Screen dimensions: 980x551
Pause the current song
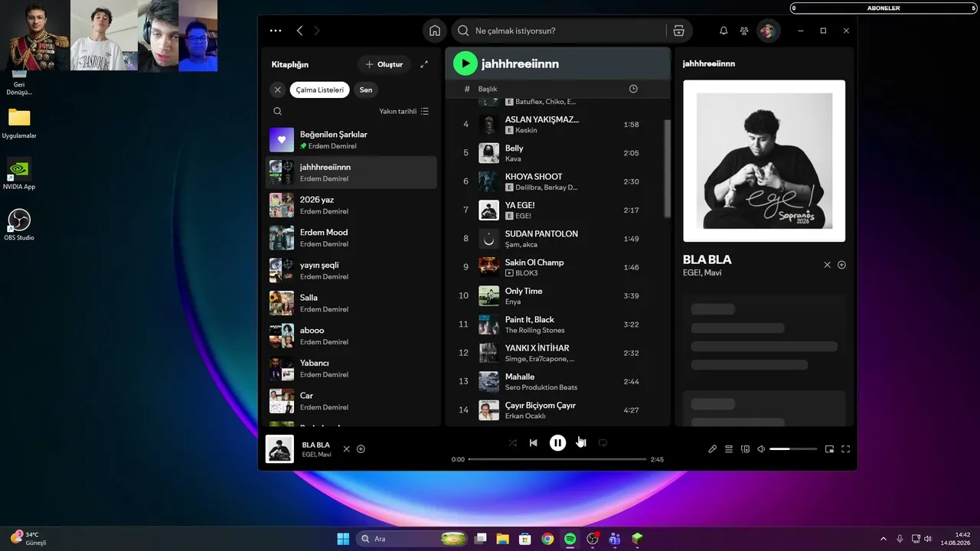pyautogui.click(x=557, y=443)
